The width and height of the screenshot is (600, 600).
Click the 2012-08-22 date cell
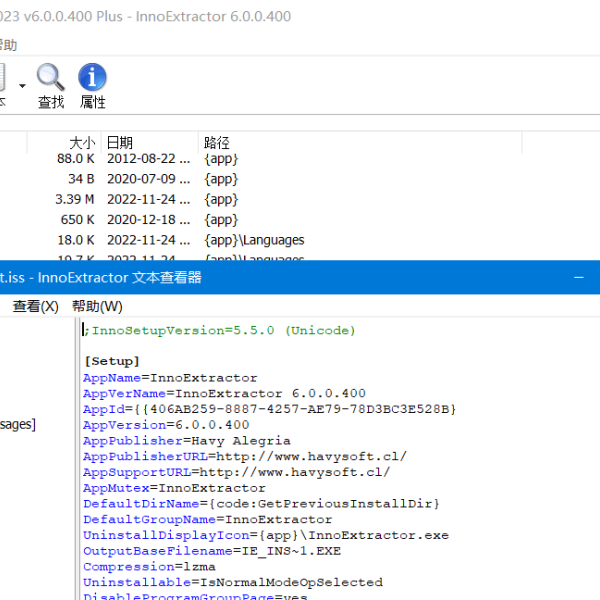[x=148, y=158]
